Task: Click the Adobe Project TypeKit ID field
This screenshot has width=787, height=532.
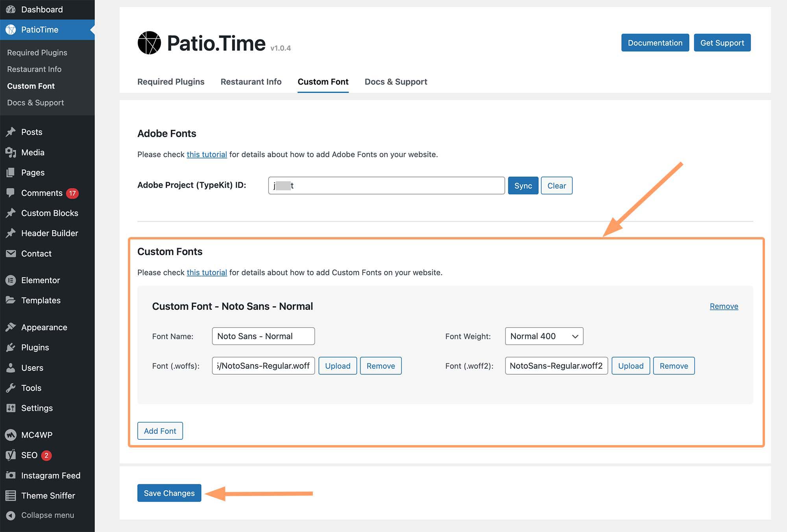Action: (386, 185)
